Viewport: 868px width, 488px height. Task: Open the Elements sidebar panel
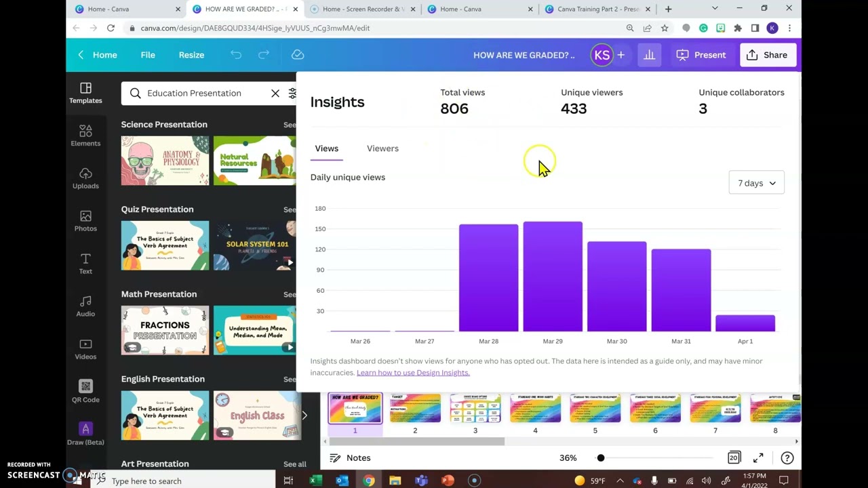pos(85,136)
